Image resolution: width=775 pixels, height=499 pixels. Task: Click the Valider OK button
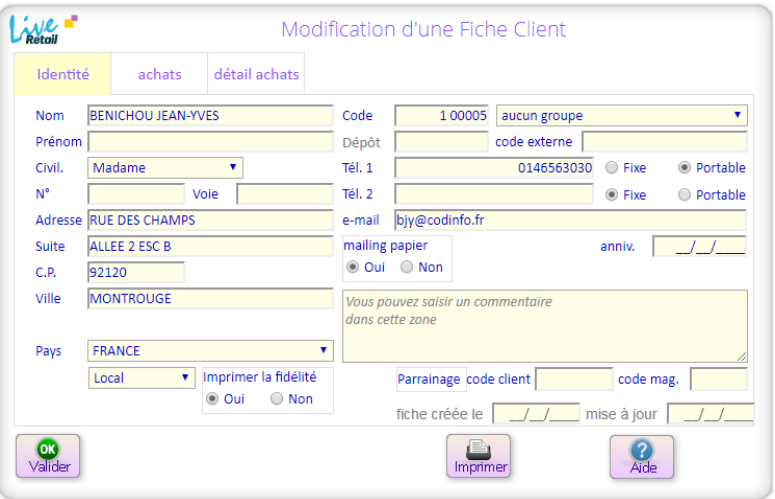tap(47, 456)
